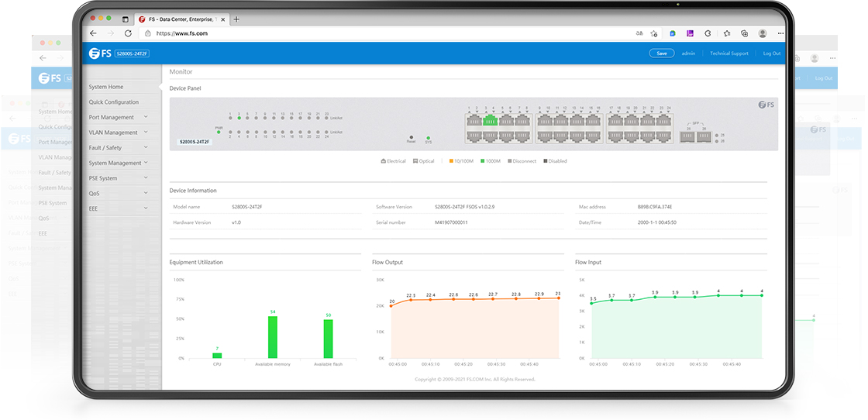868x420 pixels.
Task: Expand the EEE menu chevron
Action: pos(146,208)
